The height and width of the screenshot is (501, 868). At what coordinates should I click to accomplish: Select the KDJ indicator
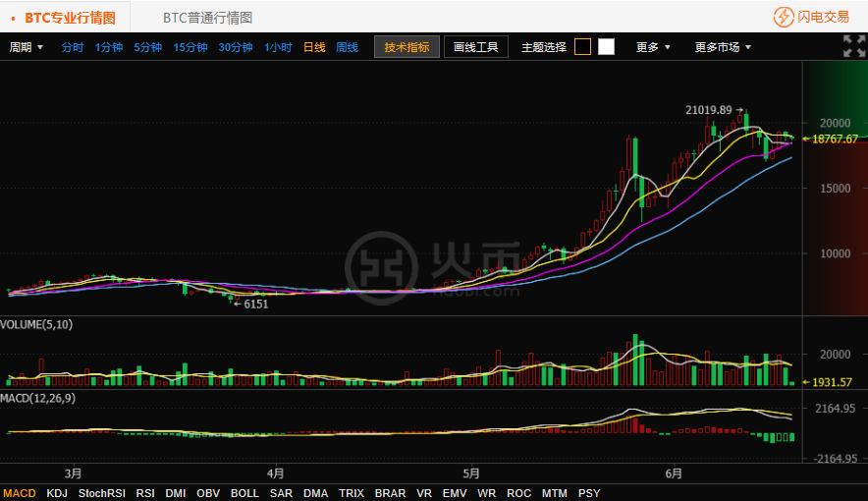click(x=57, y=493)
